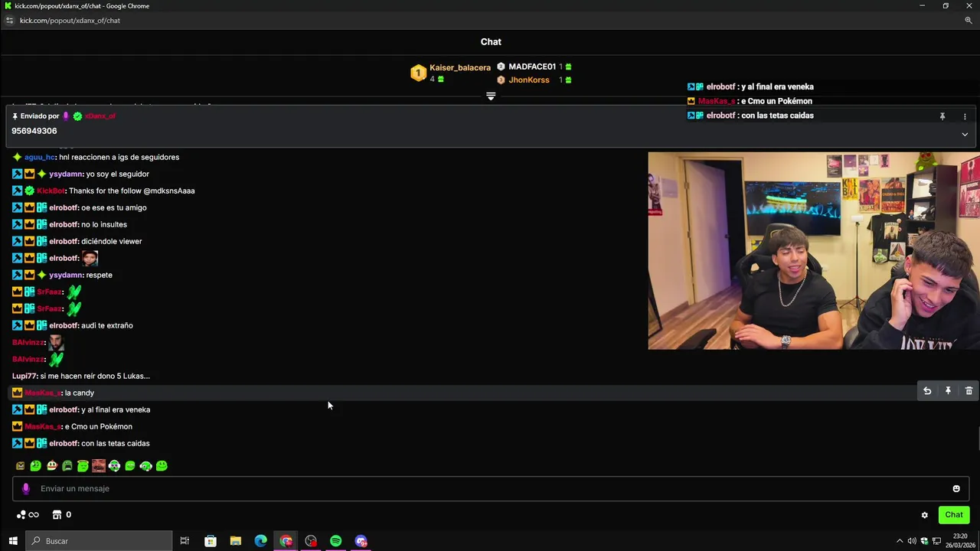
Task: Open JhonKorss leaderboard entry
Action: [x=529, y=80]
